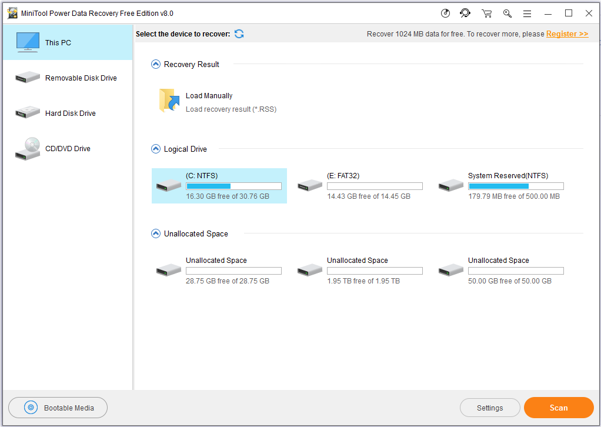Click the E: drive usage bar
This screenshot has height=428, width=603.
coord(375,186)
